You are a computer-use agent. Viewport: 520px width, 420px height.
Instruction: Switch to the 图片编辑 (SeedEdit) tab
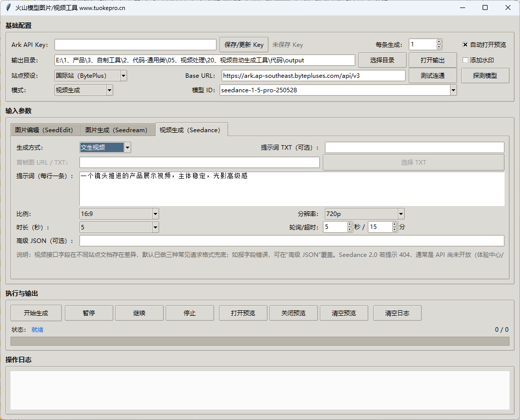44,130
